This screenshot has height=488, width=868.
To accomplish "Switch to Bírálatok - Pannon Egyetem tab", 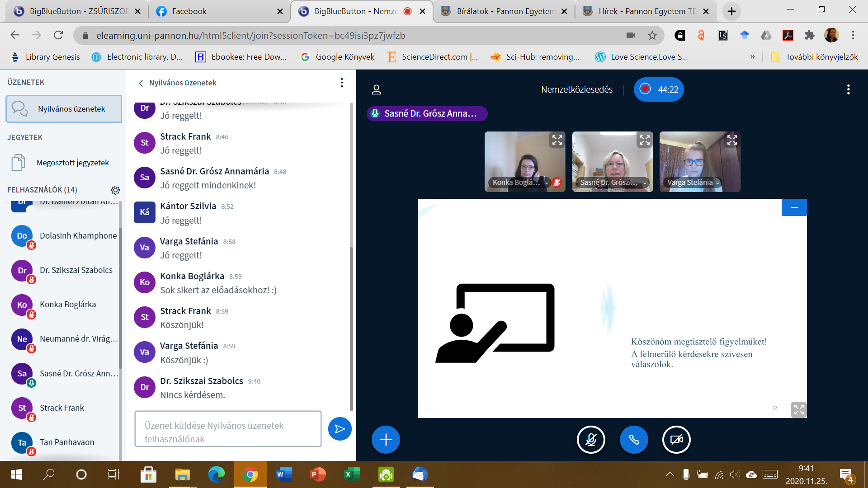I will pos(504,11).
